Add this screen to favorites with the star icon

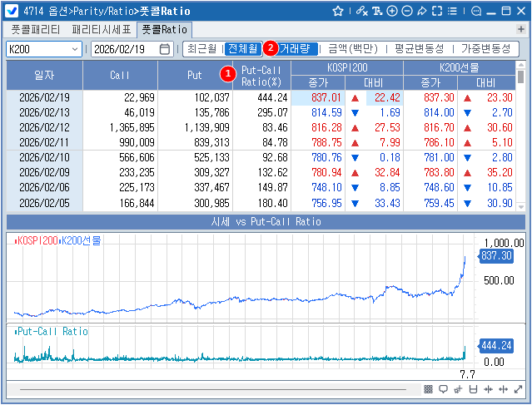338,11
